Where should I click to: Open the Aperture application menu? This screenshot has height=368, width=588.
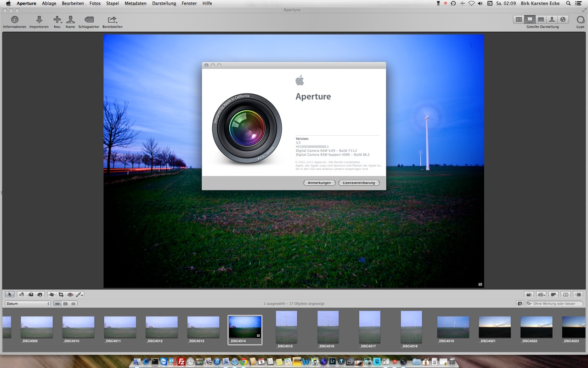tap(26, 3)
